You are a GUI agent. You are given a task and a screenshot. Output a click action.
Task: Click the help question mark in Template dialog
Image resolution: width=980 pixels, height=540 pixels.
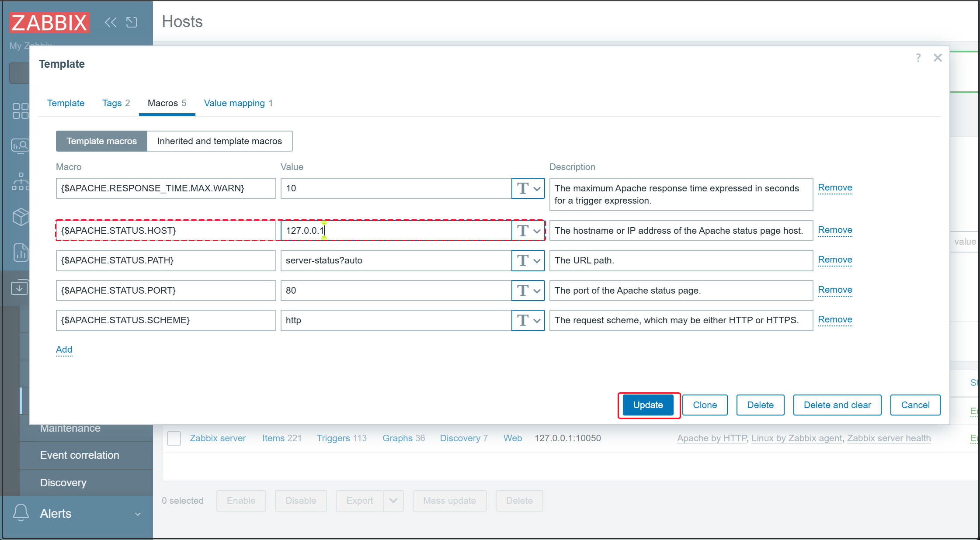click(x=918, y=58)
